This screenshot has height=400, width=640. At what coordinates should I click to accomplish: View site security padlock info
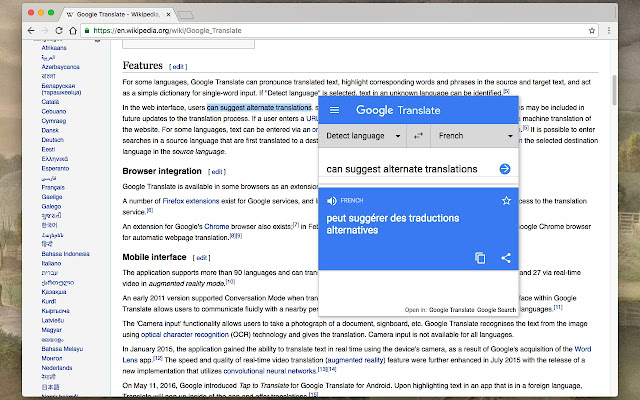(87, 31)
